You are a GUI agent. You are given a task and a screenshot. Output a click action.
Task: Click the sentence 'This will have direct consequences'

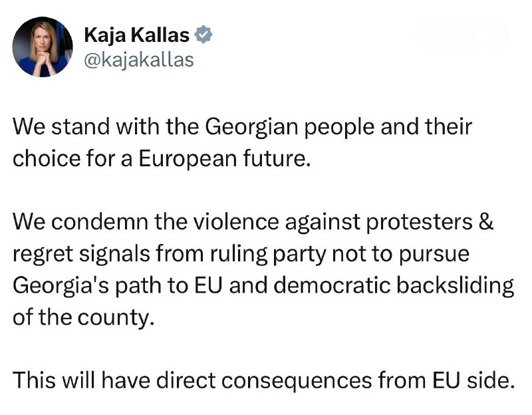point(264,380)
